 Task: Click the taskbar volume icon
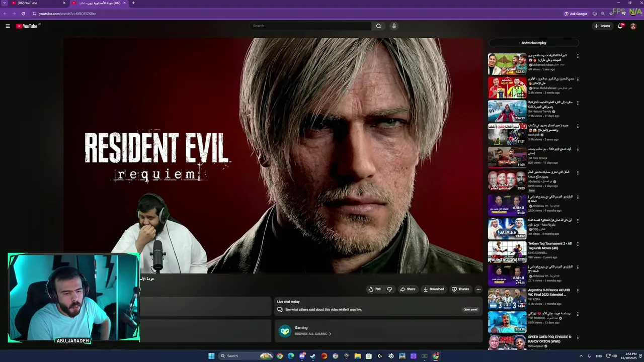coord(614,356)
